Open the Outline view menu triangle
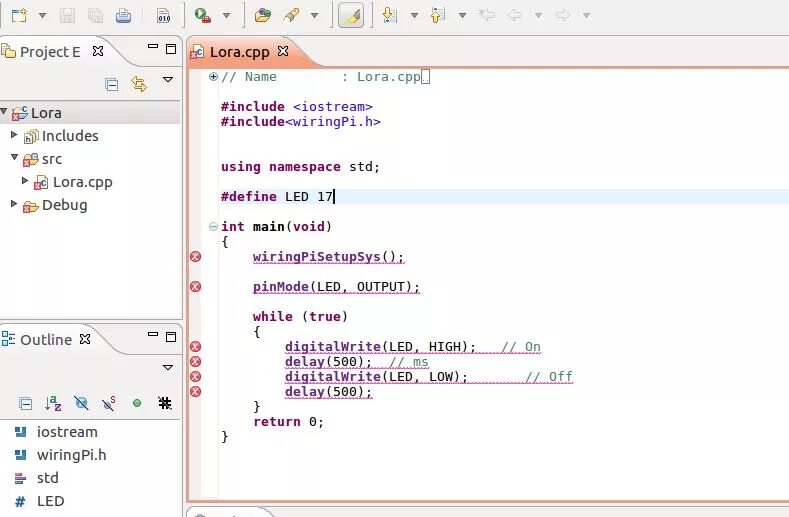The width and height of the screenshot is (789, 517). (168, 367)
